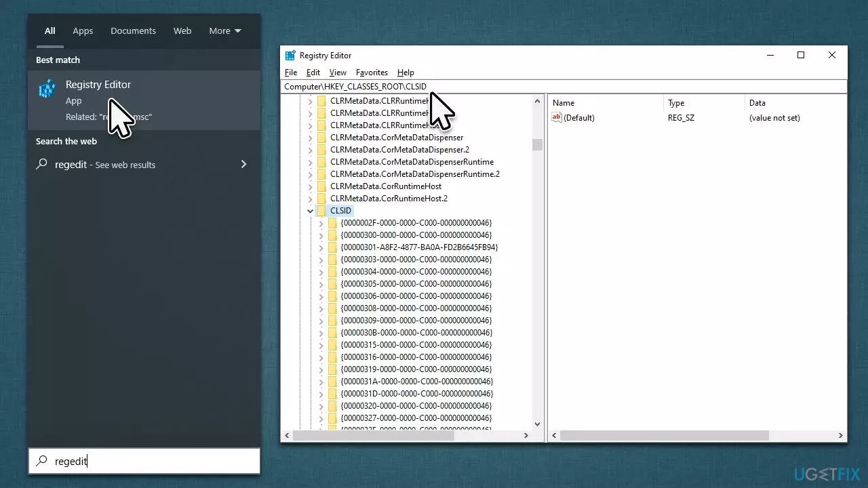
Task: Select {00000316-0000-0000-C000-000000000046} key
Action: (416, 357)
